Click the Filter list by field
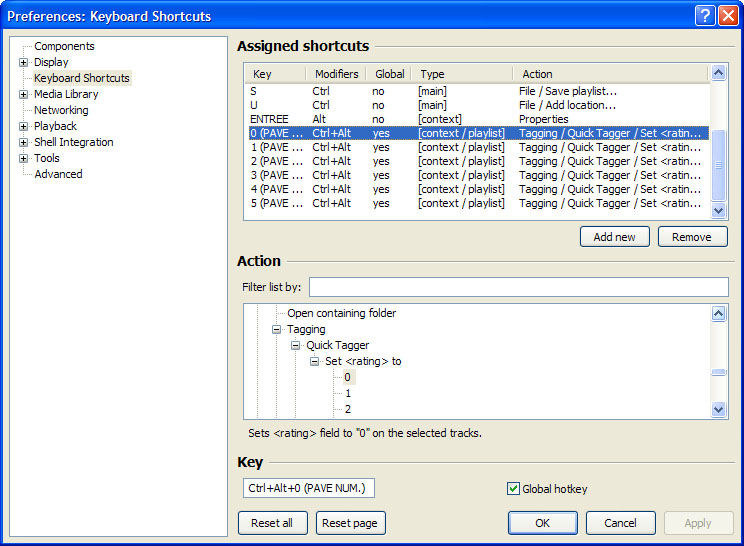 click(x=519, y=287)
